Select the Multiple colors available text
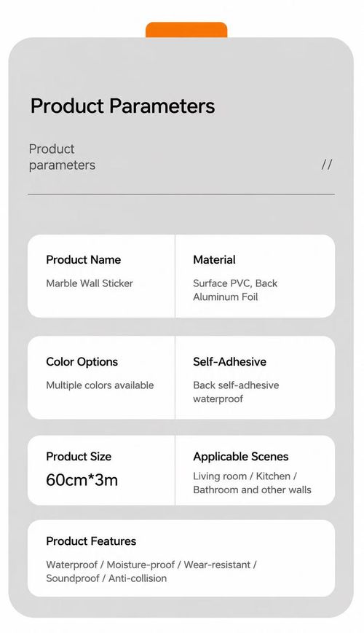Viewport: 364px width, 633px height. coord(100,385)
